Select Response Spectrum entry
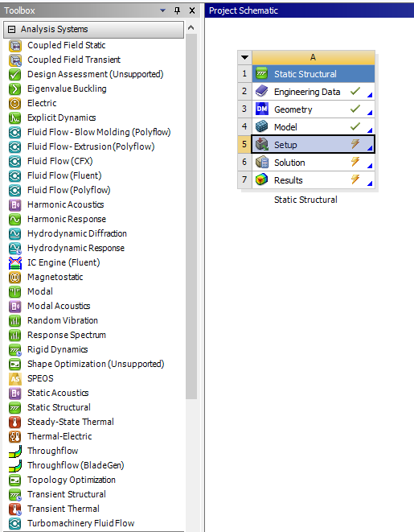The height and width of the screenshot is (532, 414). coord(67,335)
